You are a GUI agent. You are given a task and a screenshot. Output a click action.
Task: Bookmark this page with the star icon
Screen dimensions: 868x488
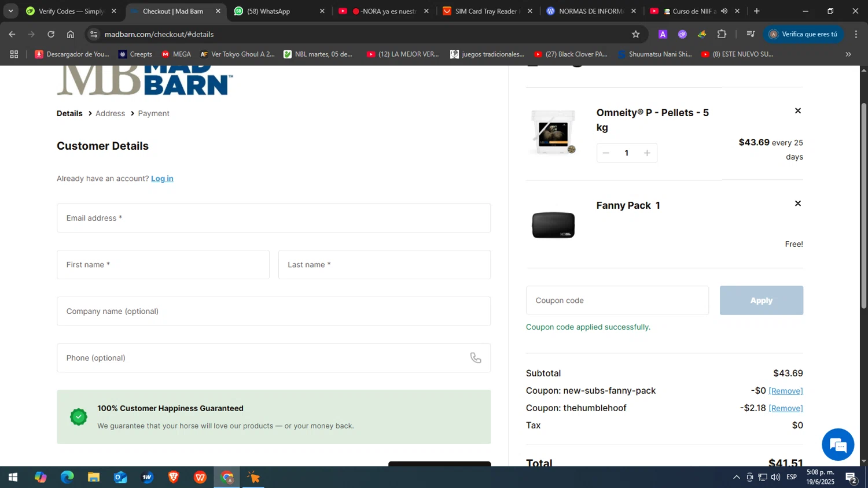click(x=635, y=34)
